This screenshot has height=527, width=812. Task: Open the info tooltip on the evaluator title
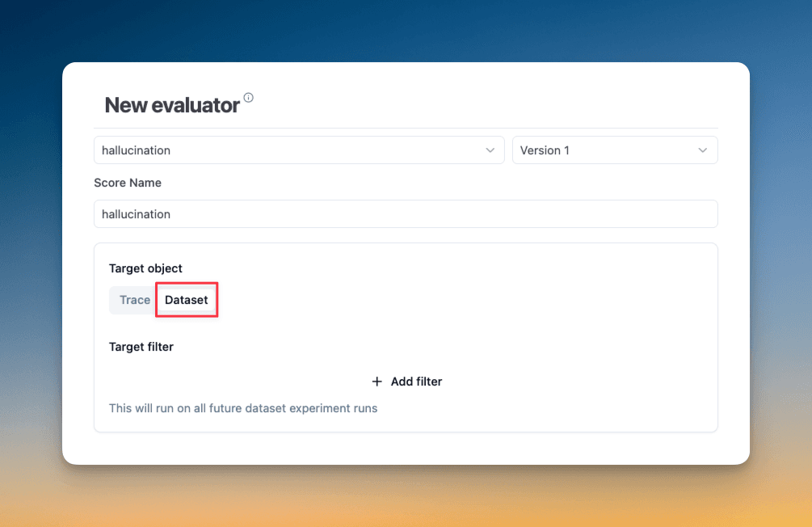248,96
